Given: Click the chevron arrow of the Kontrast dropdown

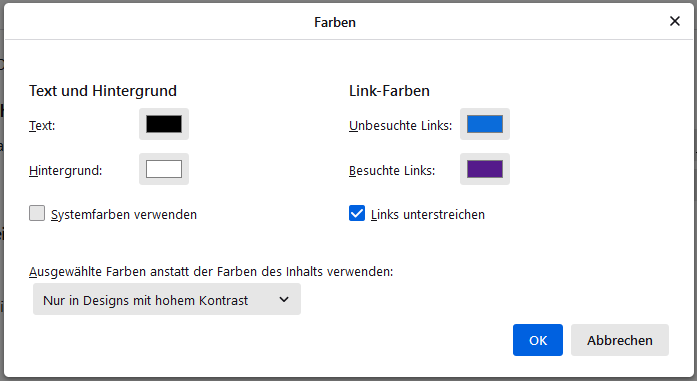Looking at the screenshot, I should (284, 300).
